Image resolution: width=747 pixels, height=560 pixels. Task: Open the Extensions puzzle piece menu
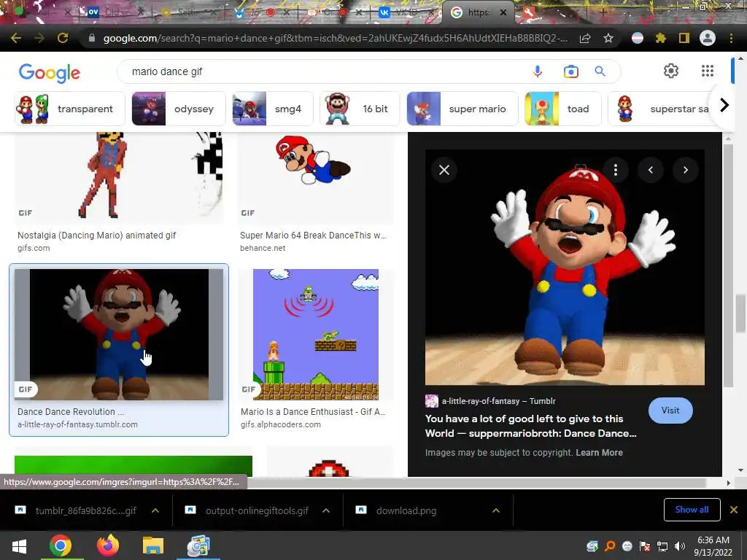coord(660,38)
